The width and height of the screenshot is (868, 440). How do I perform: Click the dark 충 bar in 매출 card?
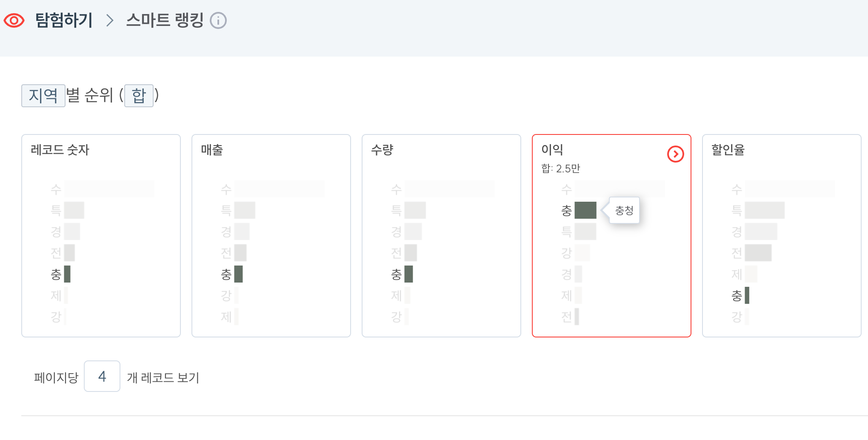[239, 274]
